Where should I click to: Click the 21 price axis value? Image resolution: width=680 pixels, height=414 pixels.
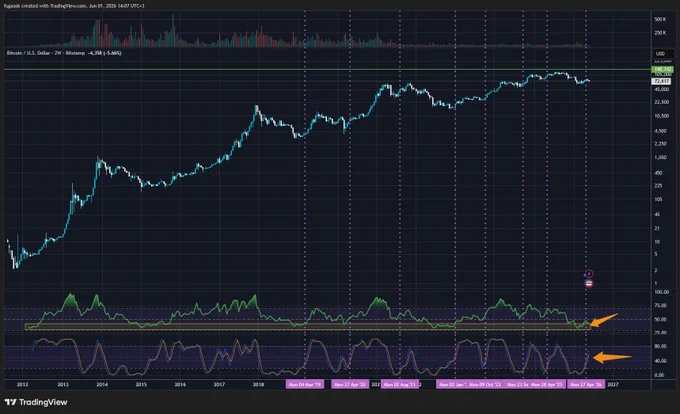[657, 228]
